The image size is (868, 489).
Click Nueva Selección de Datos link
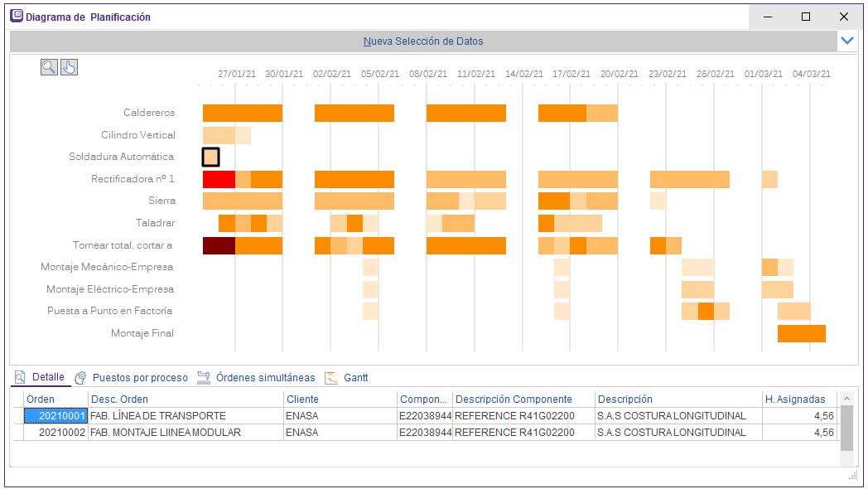pos(423,41)
